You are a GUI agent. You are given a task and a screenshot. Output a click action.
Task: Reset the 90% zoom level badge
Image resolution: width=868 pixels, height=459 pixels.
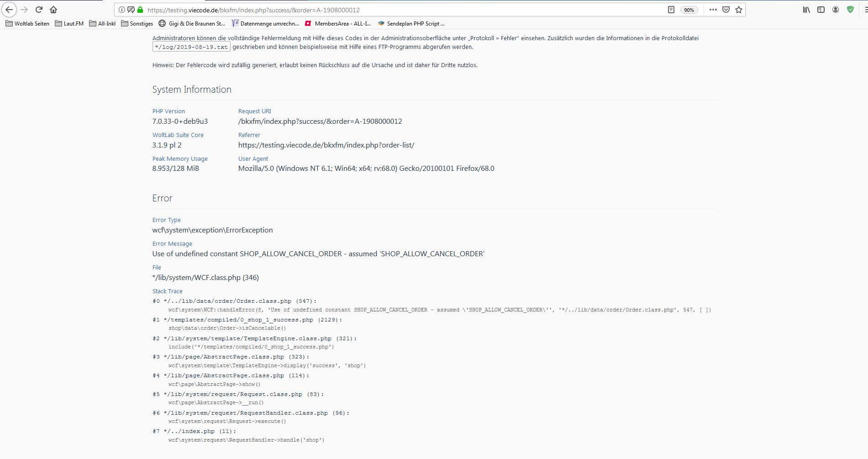689,10
